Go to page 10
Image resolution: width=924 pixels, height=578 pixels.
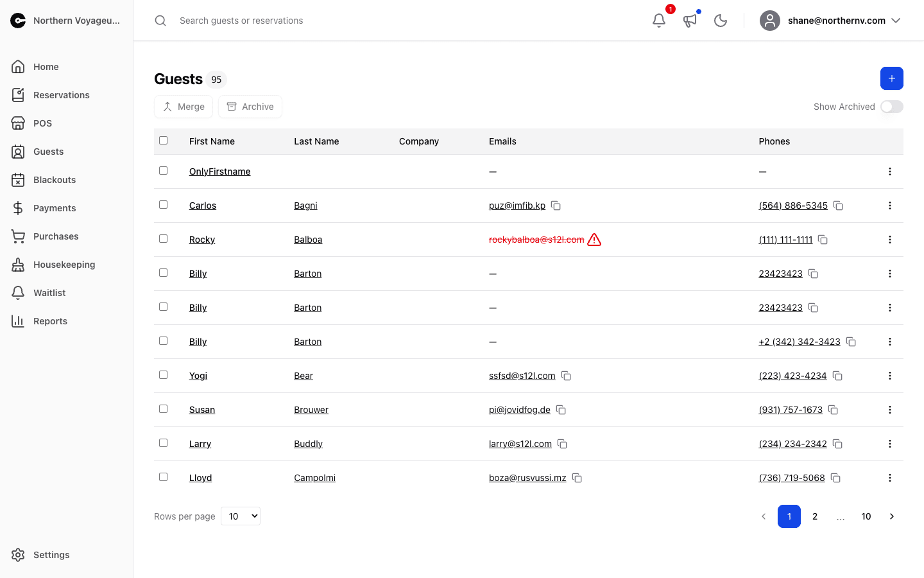(866, 516)
